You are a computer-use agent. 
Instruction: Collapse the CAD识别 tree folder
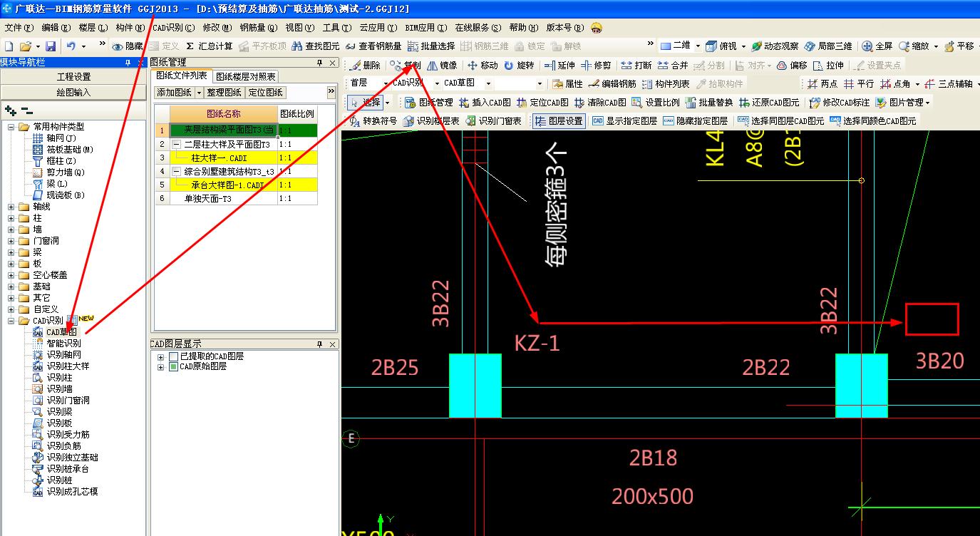click(11, 321)
